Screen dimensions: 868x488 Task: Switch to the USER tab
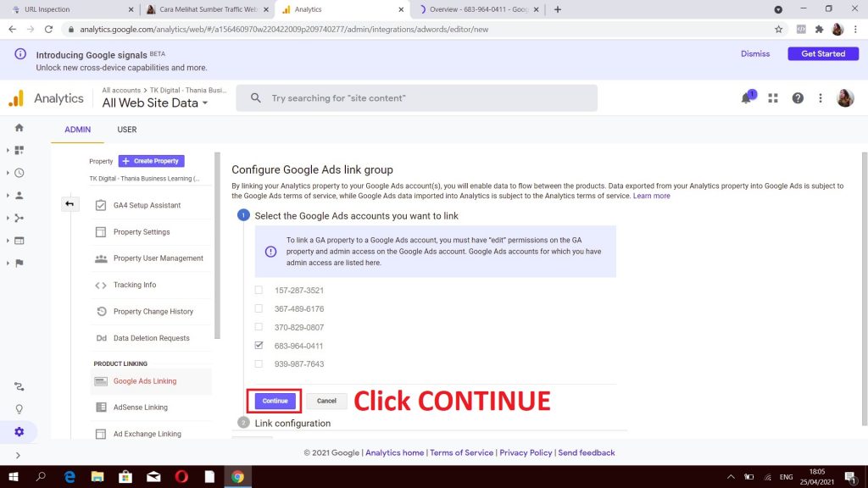click(x=127, y=130)
